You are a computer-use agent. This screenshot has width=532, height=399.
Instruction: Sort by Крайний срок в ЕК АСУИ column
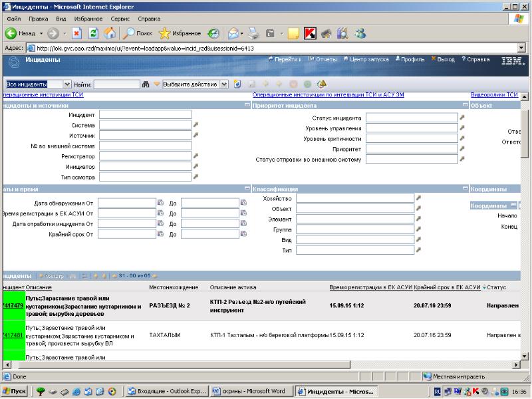447,287
